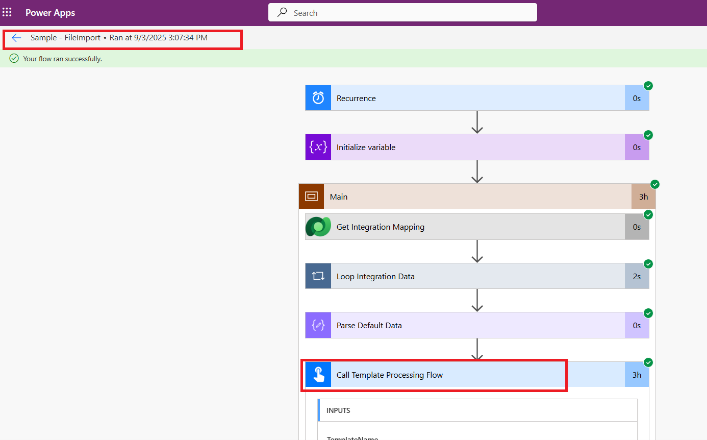Click the Parse Default Data icon

pos(317,325)
